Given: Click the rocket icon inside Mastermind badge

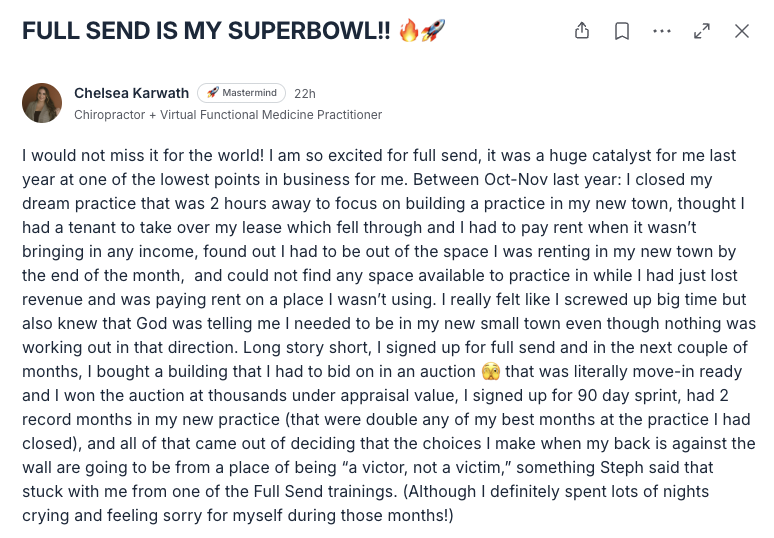Looking at the screenshot, I should click(212, 92).
